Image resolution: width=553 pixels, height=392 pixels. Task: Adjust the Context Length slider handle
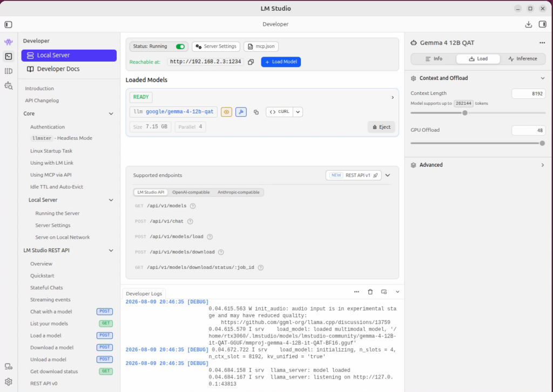tap(465, 113)
